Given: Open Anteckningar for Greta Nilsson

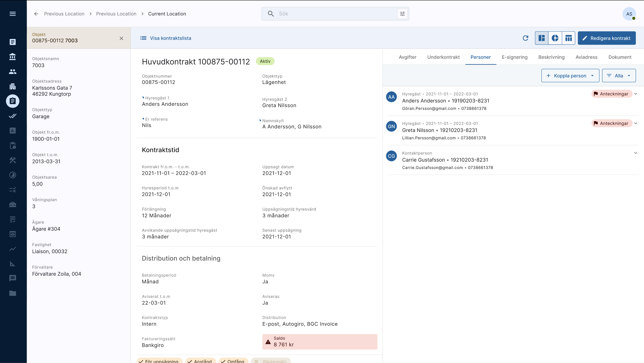Looking at the screenshot, I should pos(612,123).
